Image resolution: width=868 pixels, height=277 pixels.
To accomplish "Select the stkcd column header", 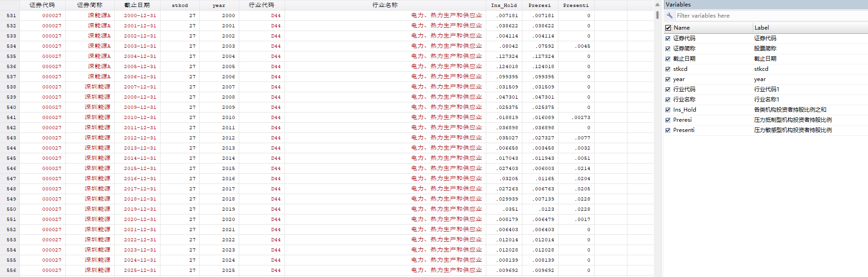I will [180, 5].
